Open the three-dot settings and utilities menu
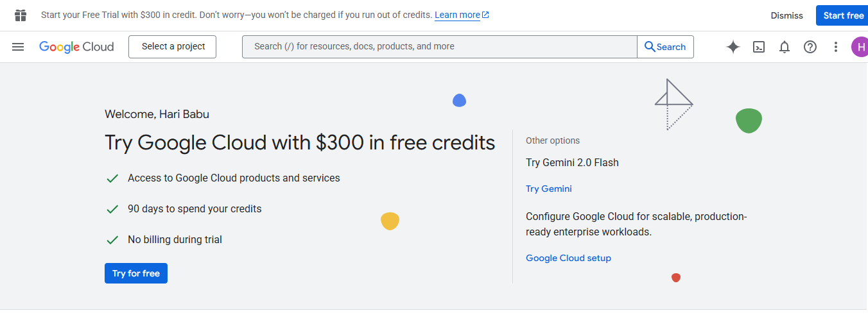This screenshot has width=868, height=322. [836, 47]
